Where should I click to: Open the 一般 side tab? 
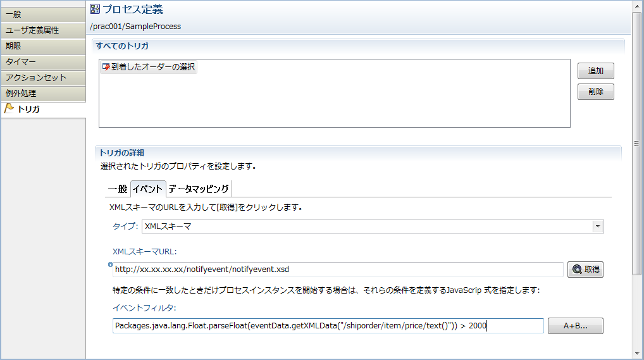(43, 15)
